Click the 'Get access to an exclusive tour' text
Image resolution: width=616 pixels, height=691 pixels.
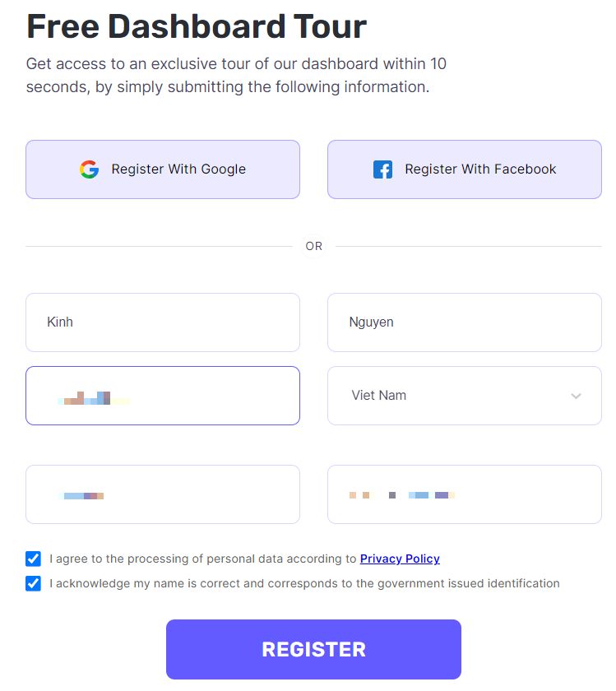[236, 76]
